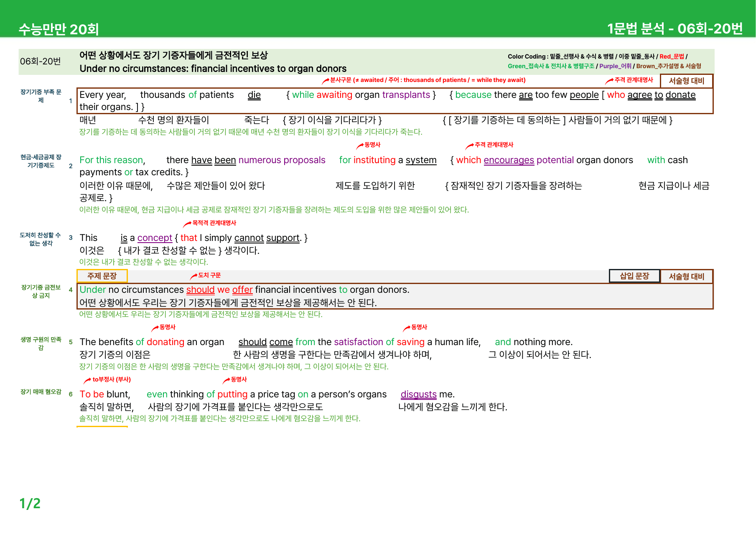The image size is (756, 535).
Task: Click the '동명사' note above 'putting'
Action: [235, 379]
